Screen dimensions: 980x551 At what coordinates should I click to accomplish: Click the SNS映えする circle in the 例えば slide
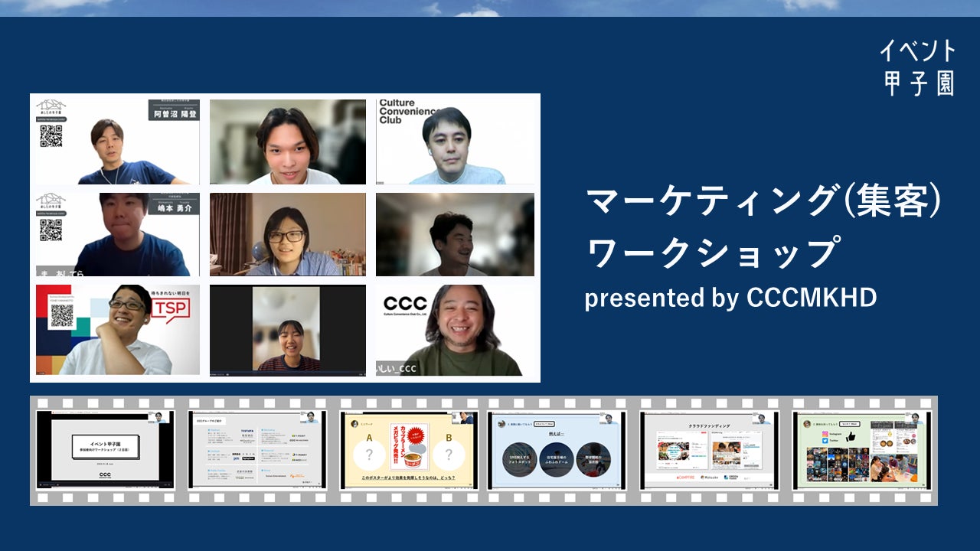(x=520, y=459)
